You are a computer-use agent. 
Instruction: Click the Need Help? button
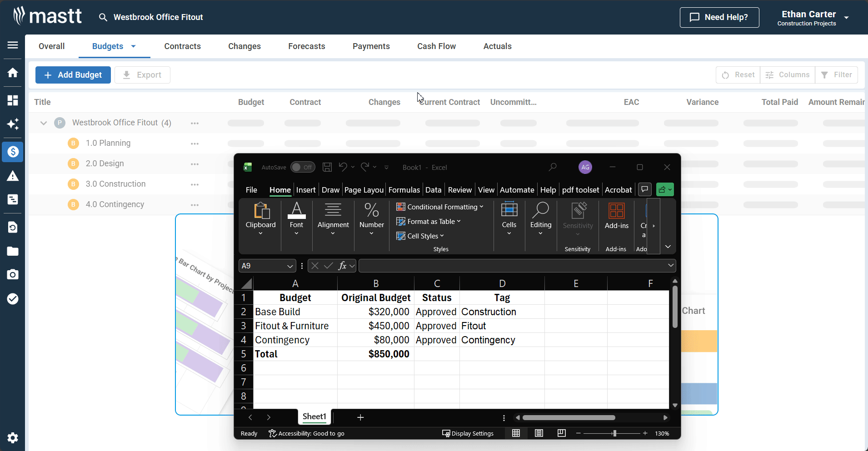719,17
